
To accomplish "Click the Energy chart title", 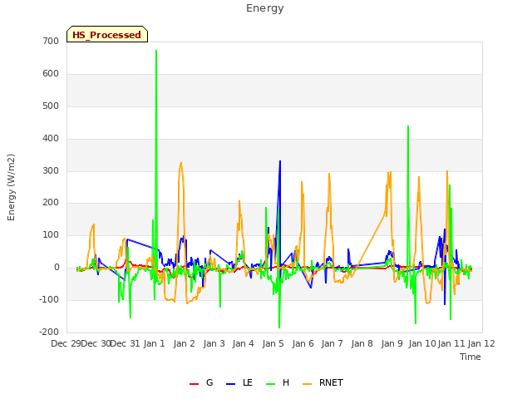I will tap(264, 8).
